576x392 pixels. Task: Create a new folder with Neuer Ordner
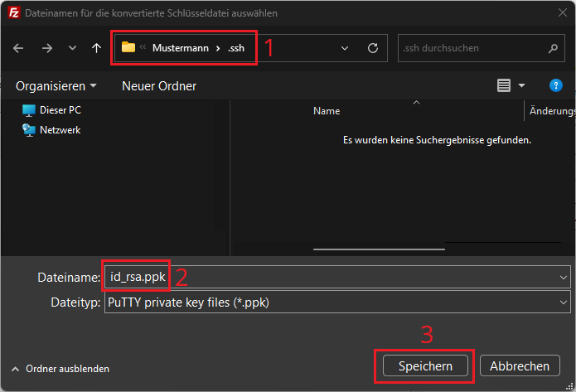click(x=159, y=85)
